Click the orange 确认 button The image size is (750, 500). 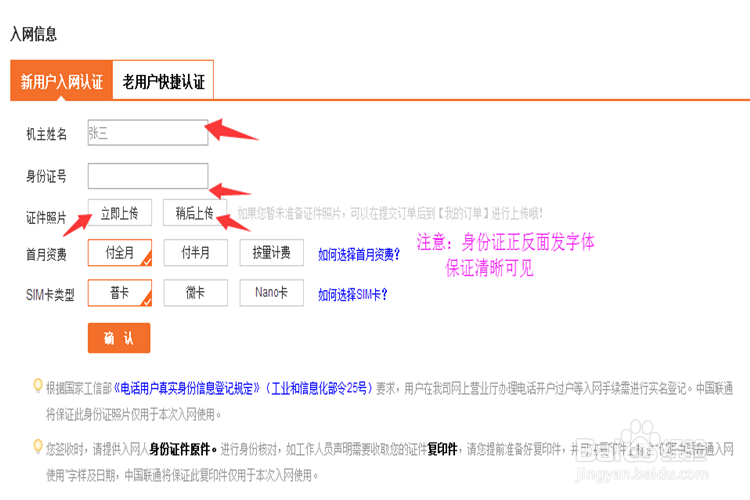(119, 338)
